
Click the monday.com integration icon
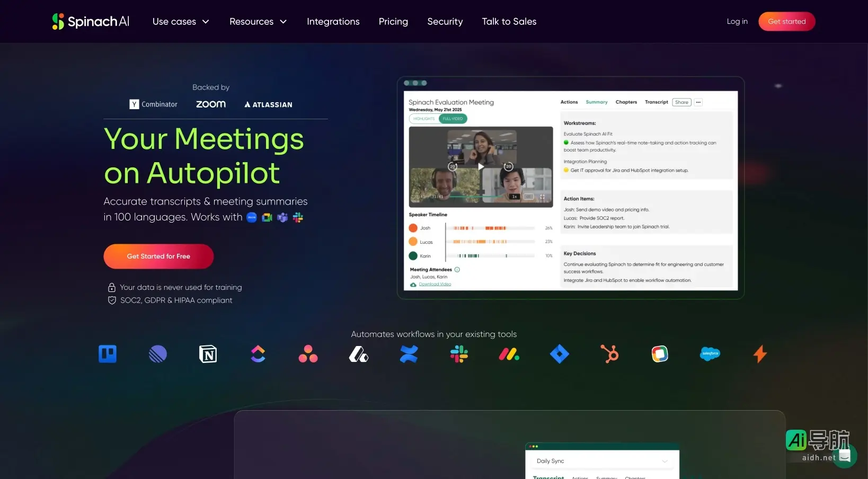(509, 354)
